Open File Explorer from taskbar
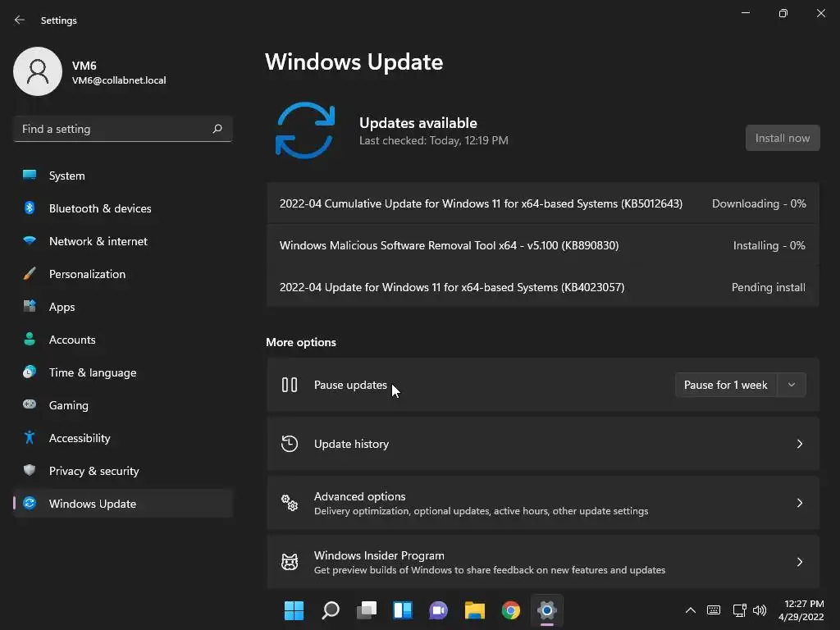 475,610
